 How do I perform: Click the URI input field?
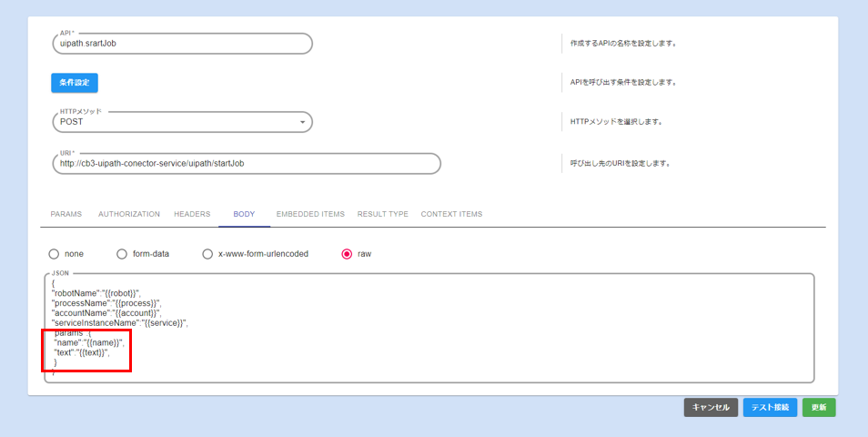[246, 164]
